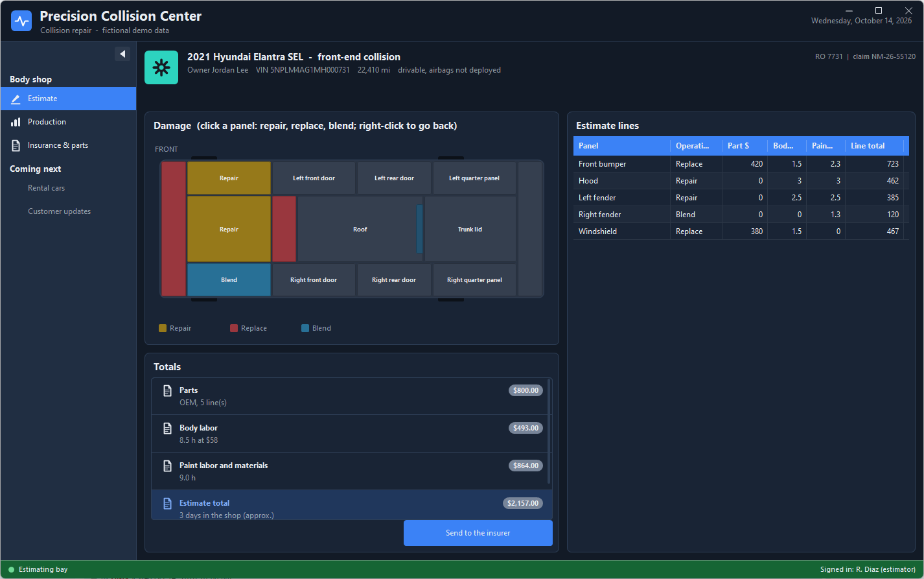This screenshot has width=924, height=579.
Task: Click Right fender Blend operation cell
Action: (696, 215)
